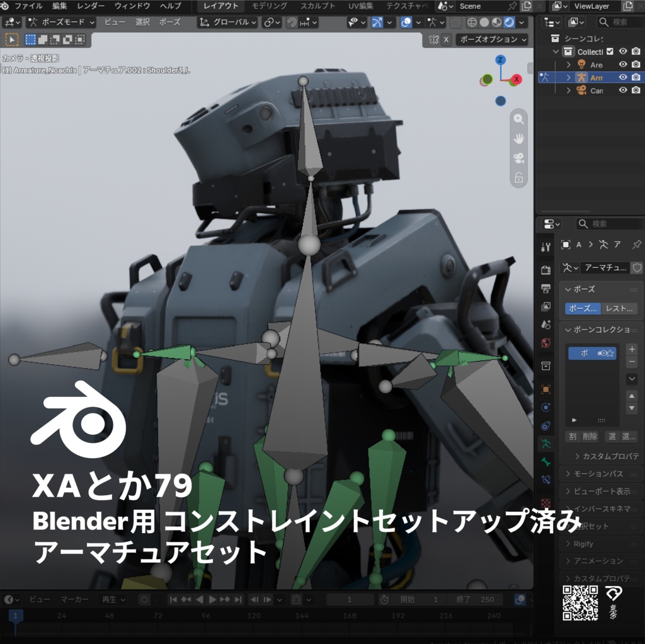This screenshot has height=644, width=645.
Task: Toggle the camera view icon in viewport
Action: [519, 158]
